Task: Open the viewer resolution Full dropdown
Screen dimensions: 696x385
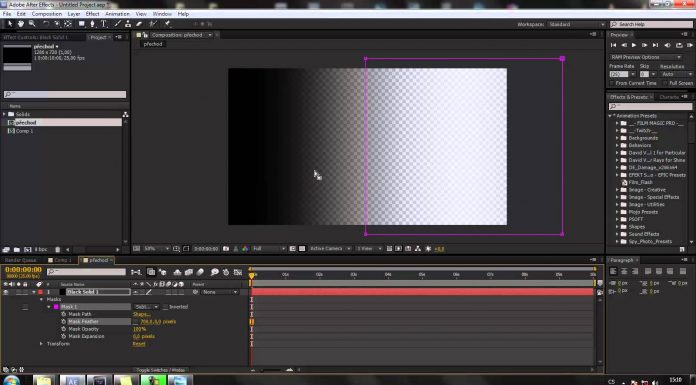Action: tap(269, 249)
